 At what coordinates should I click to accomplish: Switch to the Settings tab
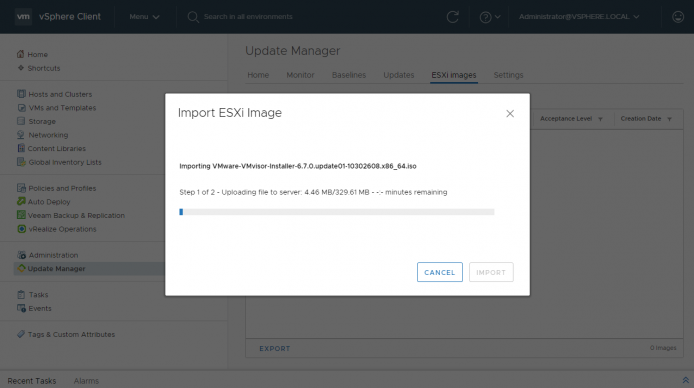pos(508,75)
